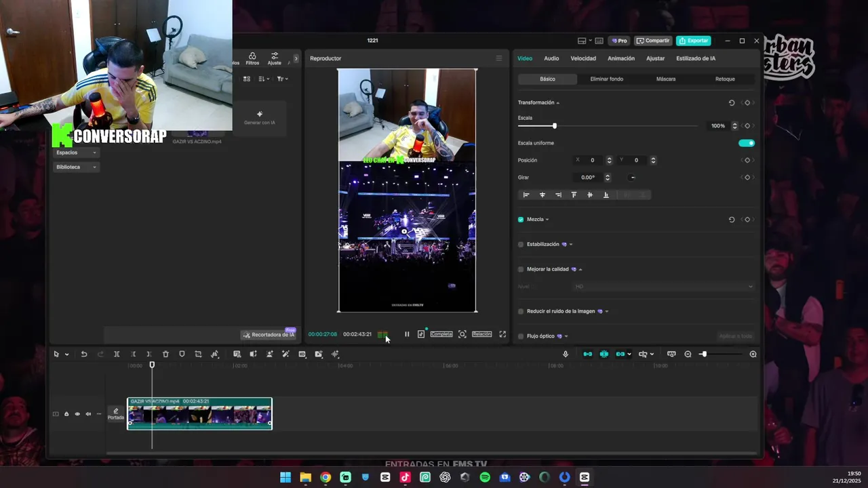The width and height of the screenshot is (868, 488).
Task: Zoom in the timeline
Action: pyautogui.click(x=753, y=354)
